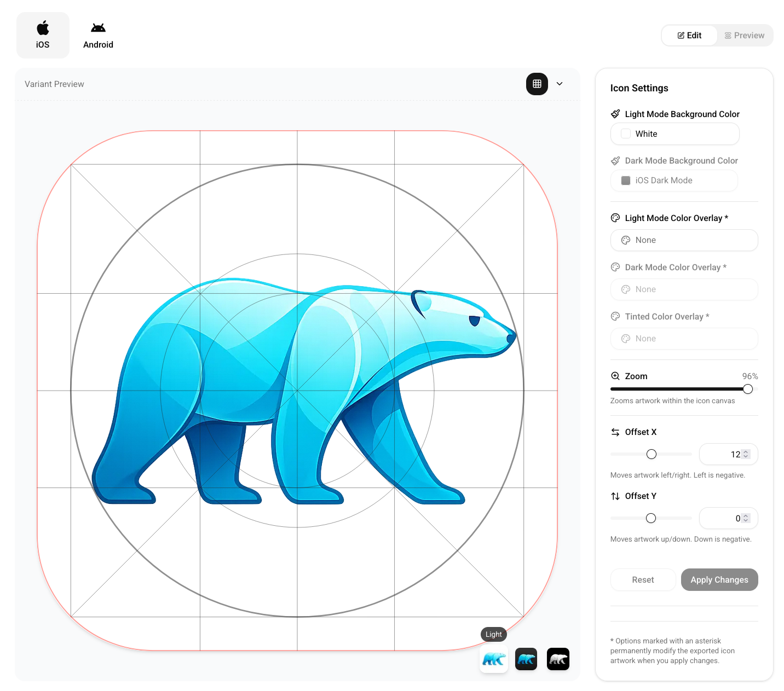Click the magnifier icon beside Zoom
The height and width of the screenshot is (691, 784).
click(x=614, y=376)
